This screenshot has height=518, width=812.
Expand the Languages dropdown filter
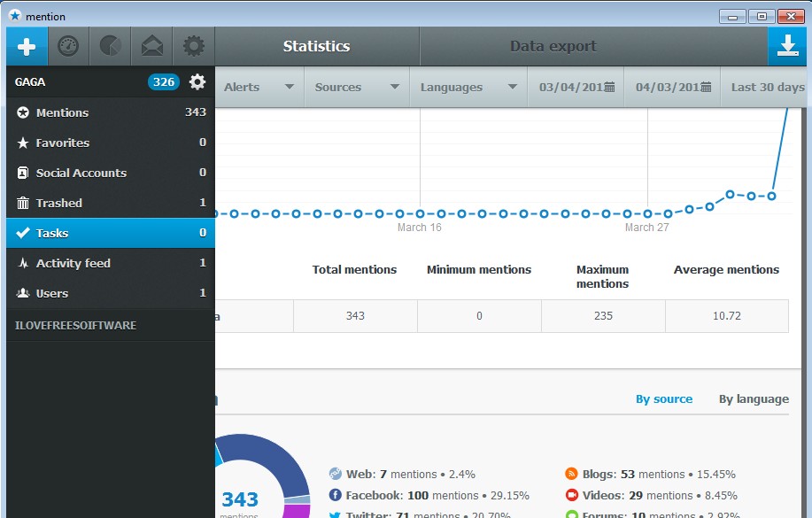tap(468, 88)
